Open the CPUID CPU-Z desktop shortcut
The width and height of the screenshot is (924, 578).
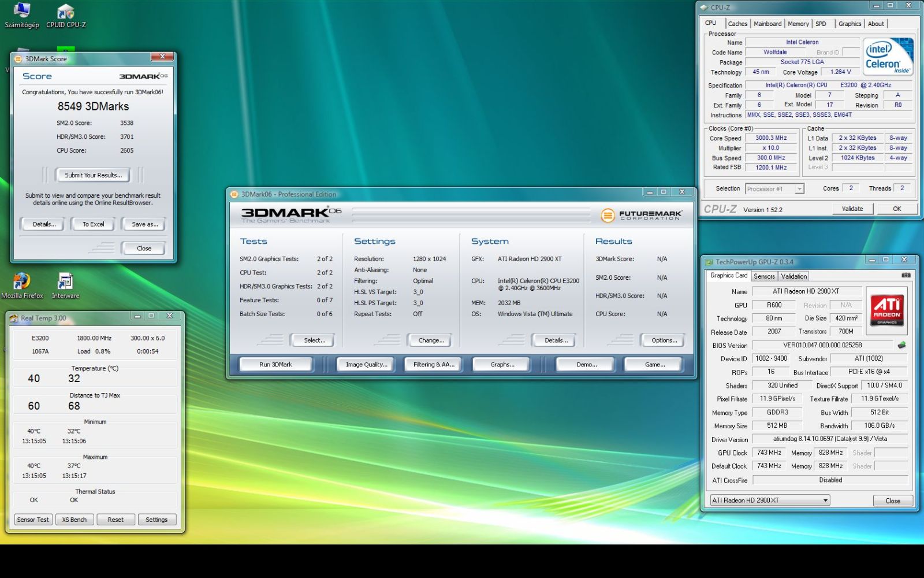pyautogui.click(x=66, y=16)
